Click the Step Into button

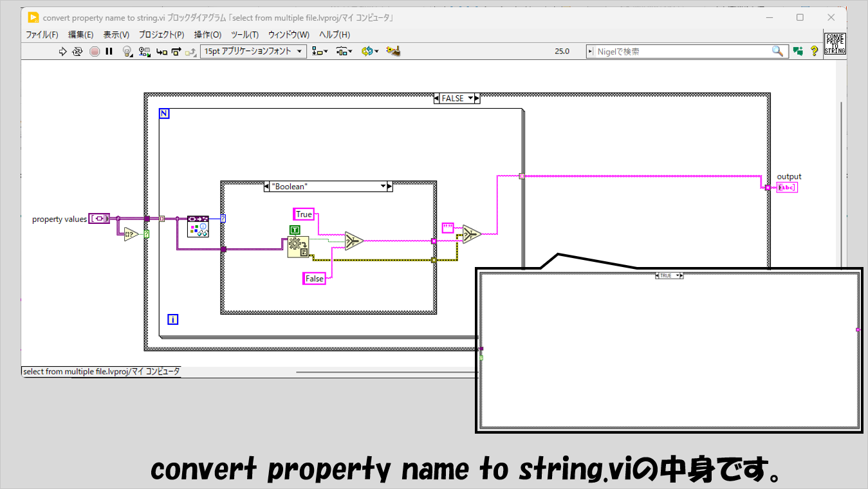click(162, 51)
